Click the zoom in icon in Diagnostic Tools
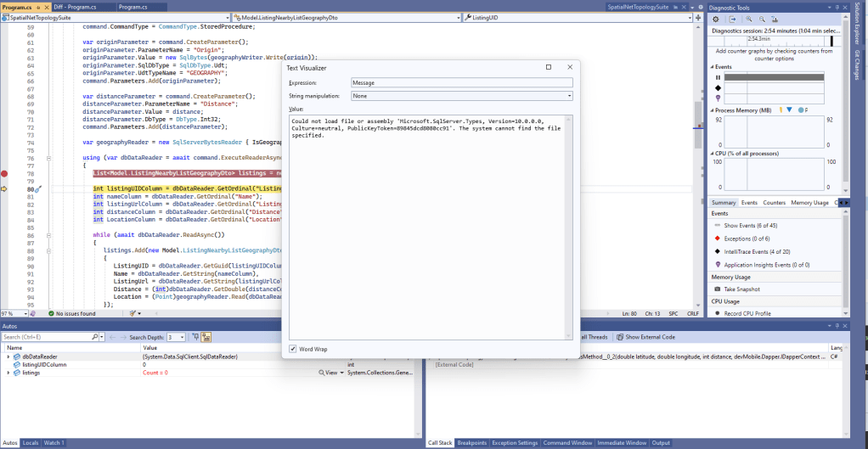 click(x=747, y=20)
